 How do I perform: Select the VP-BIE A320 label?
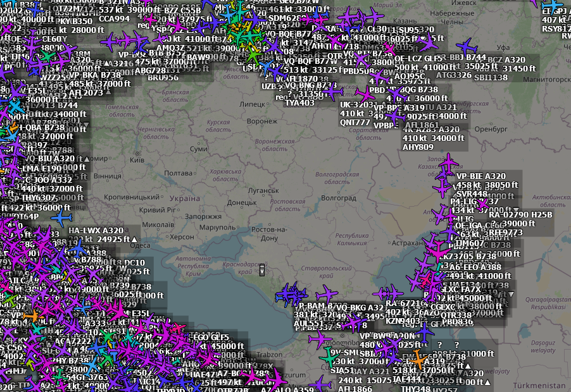point(480,176)
